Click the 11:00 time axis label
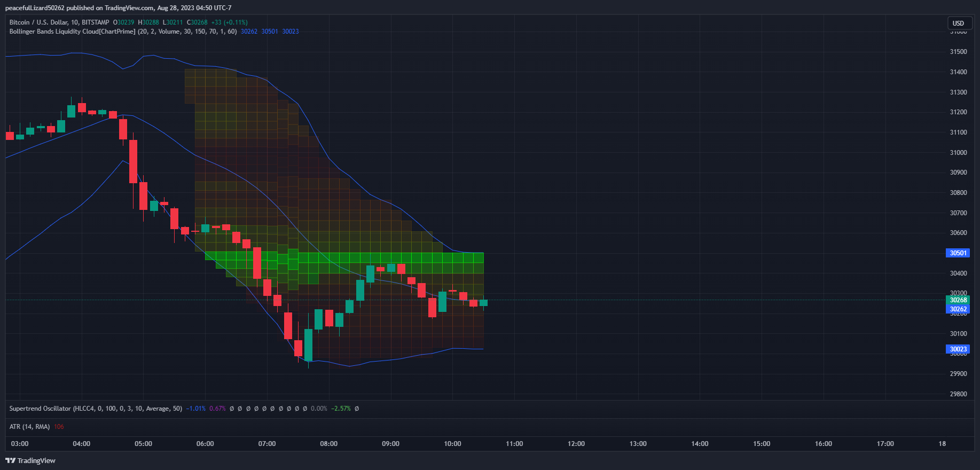 pyautogui.click(x=515, y=444)
